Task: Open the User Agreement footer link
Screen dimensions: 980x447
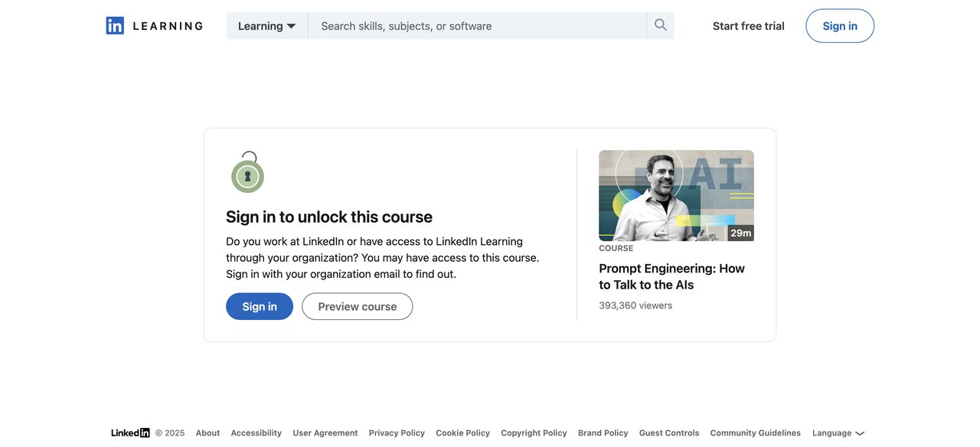Action: pyautogui.click(x=325, y=433)
